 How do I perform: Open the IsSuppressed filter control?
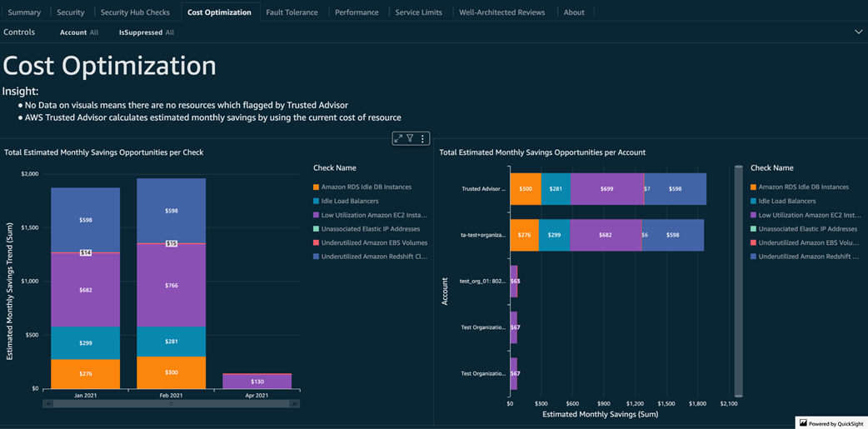coord(147,32)
